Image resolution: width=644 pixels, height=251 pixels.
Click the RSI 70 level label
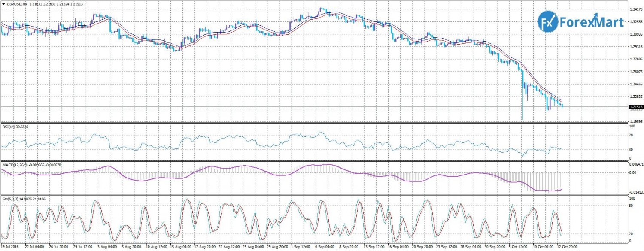631,135
